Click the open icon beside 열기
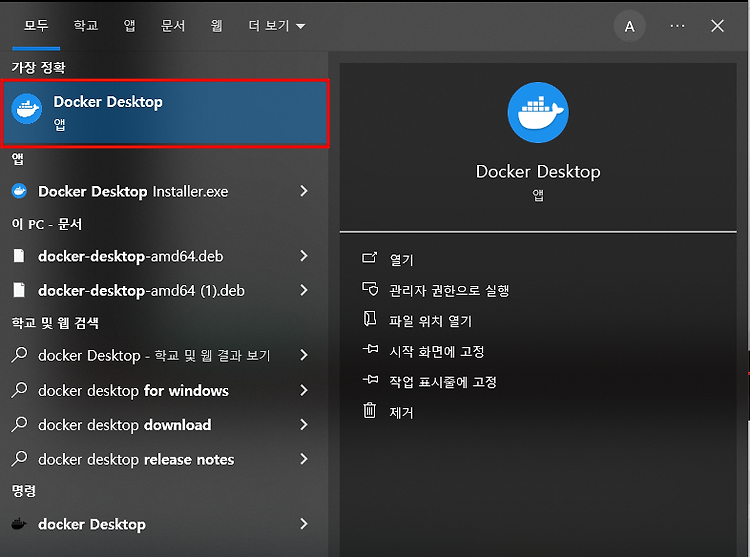Image resolution: width=750 pixels, height=557 pixels. (369, 258)
